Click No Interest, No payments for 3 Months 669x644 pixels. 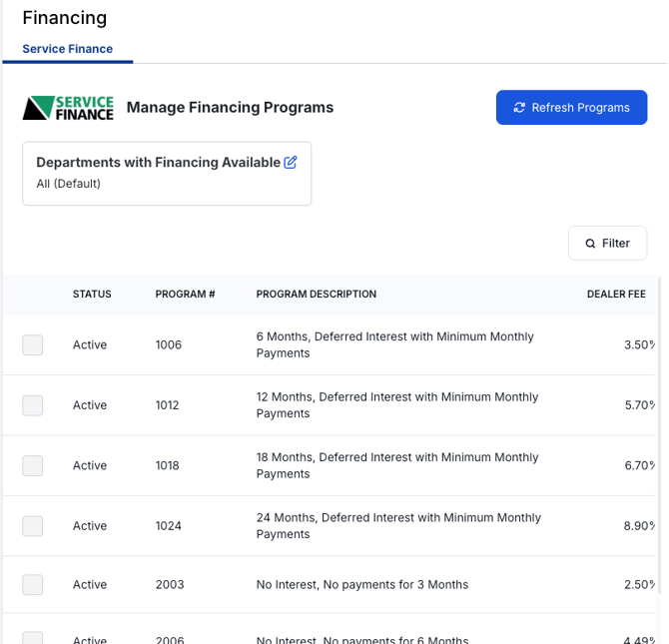pyautogui.click(x=362, y=585)
